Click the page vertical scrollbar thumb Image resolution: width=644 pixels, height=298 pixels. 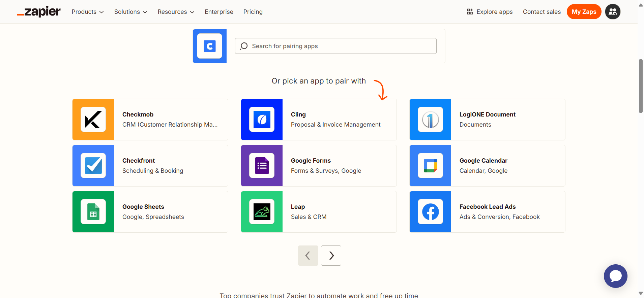(x=641, y=86)
